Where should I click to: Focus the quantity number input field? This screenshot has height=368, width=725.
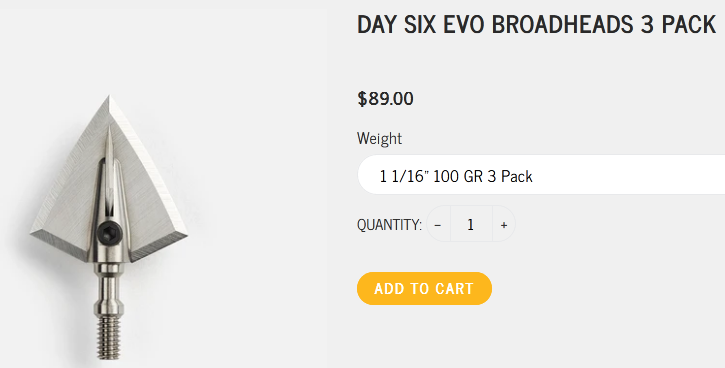tap(471, 224)
